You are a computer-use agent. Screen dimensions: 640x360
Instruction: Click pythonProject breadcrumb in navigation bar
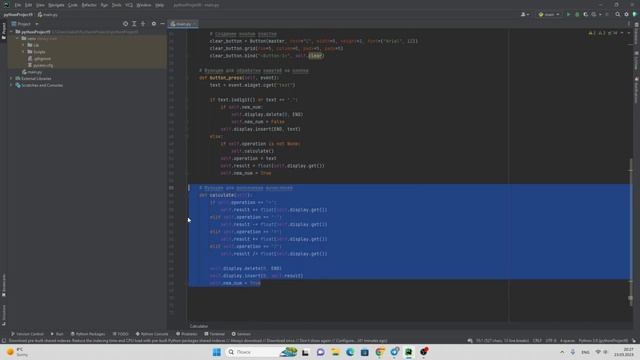coord(18,15)
